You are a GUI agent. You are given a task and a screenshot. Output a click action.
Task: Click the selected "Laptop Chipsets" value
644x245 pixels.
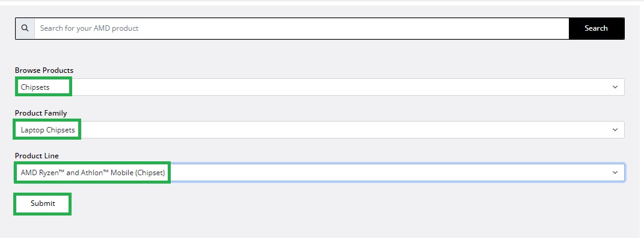coord(48,130)
